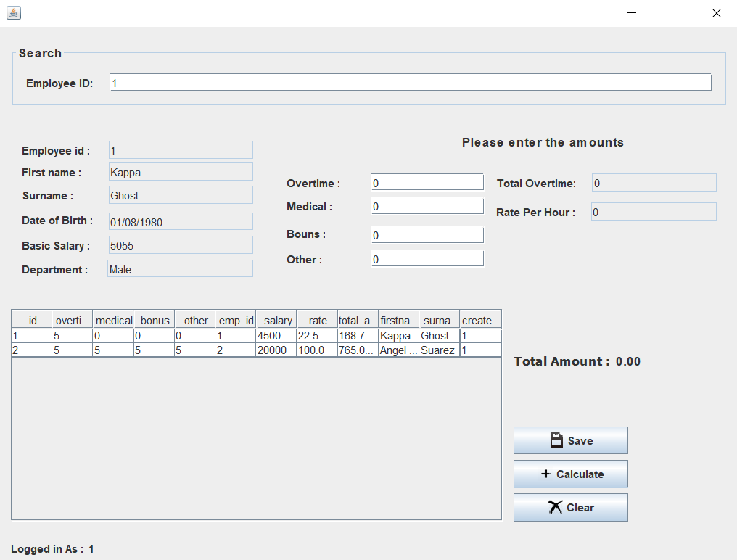Focus the Other amount field
The height and width of the screenshot is (560, 737).
427,258
